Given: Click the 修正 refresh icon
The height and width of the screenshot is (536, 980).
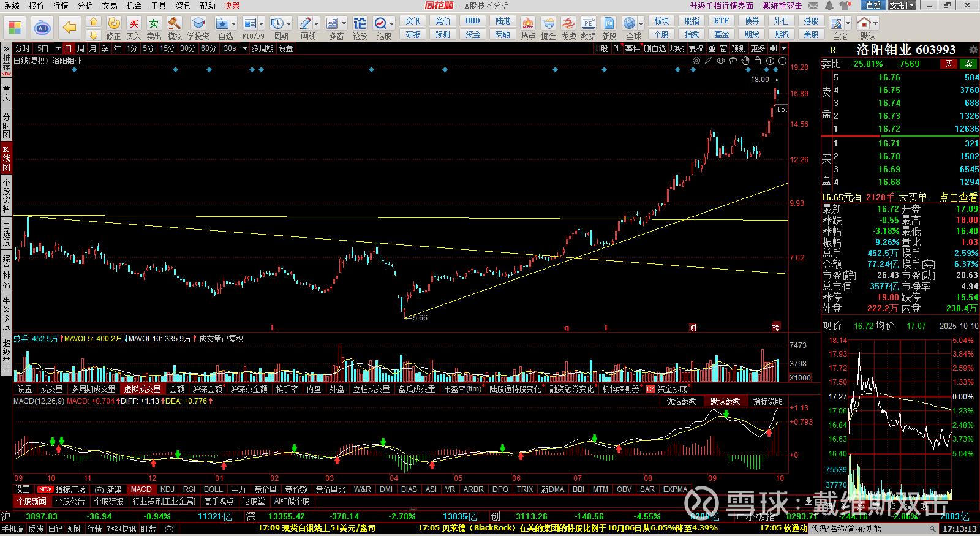Looking at the screenshot, I should [x=114, y=24].
